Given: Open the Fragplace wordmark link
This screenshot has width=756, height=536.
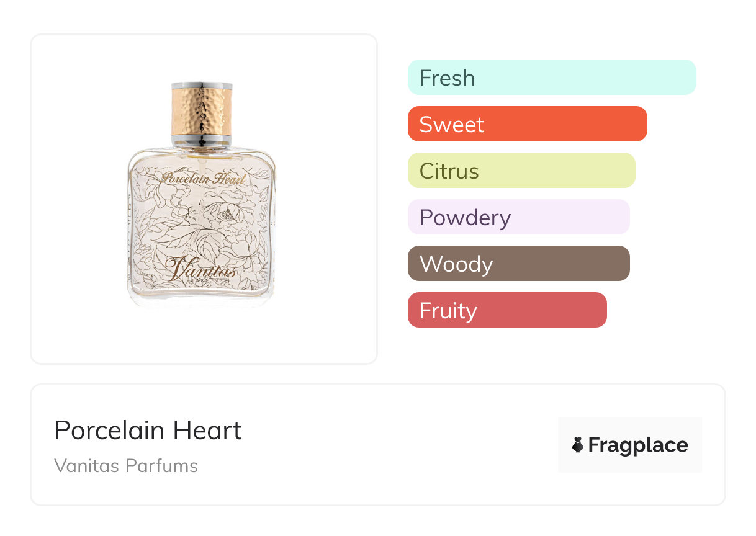Looking at the screenshot, I should 638,445.
